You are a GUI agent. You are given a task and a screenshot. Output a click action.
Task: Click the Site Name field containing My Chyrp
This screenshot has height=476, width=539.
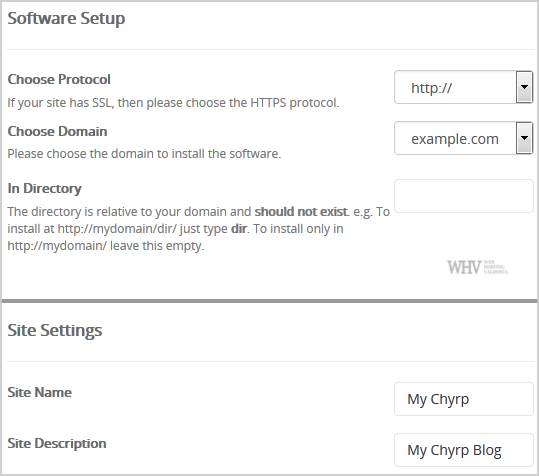point(464,399)
